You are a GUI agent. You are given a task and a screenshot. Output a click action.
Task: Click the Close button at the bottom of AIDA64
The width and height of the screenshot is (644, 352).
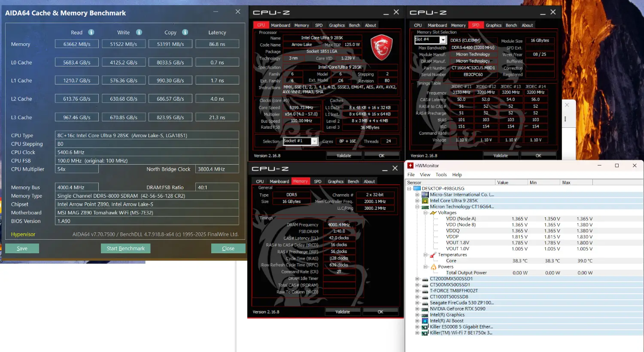pyautogui.click(x=228, y=248)
